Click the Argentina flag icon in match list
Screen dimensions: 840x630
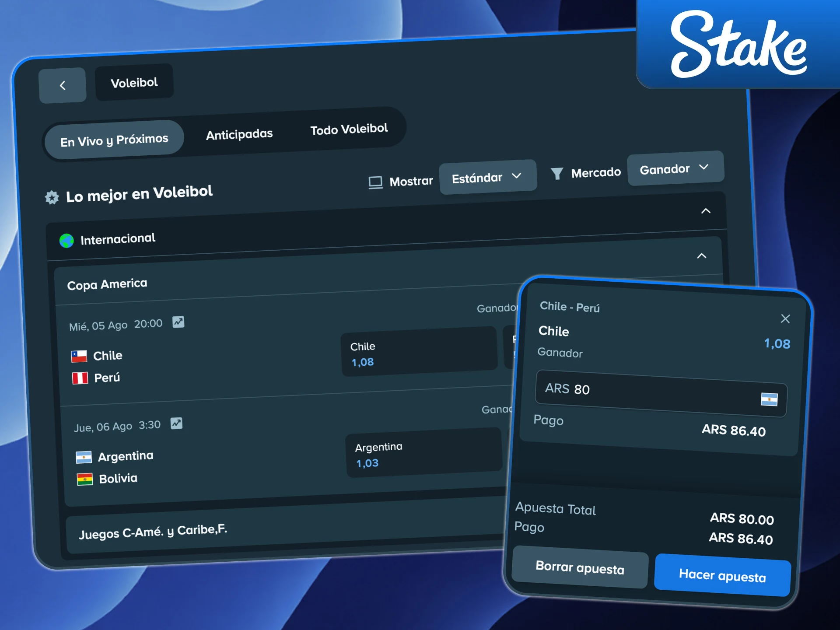(x=84, y=458)
